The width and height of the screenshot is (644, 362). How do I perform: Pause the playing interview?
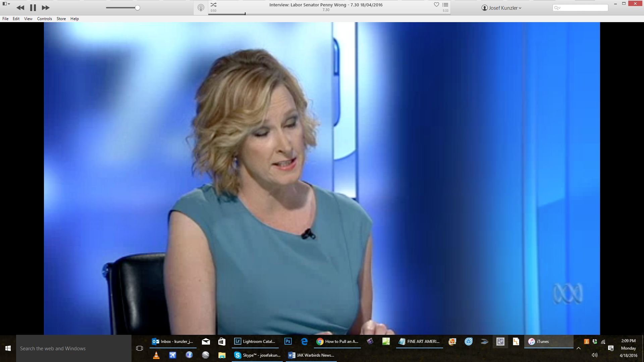[33, 8]
